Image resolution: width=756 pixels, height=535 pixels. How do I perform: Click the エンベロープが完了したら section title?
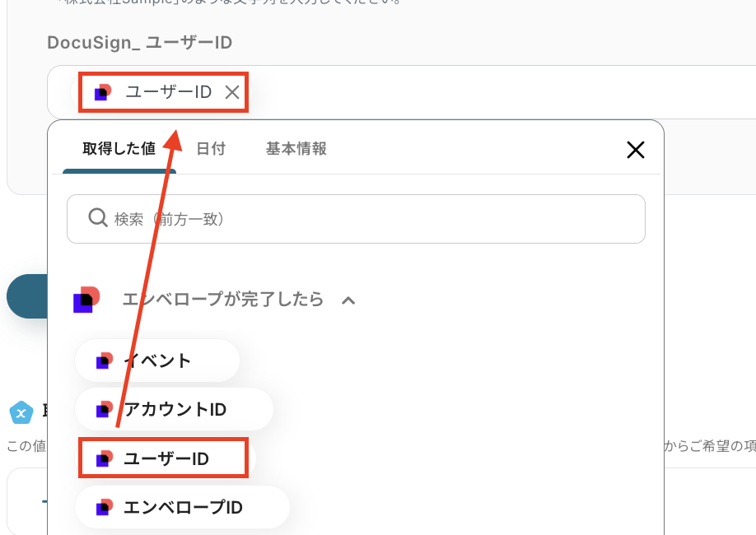point(222,300)
